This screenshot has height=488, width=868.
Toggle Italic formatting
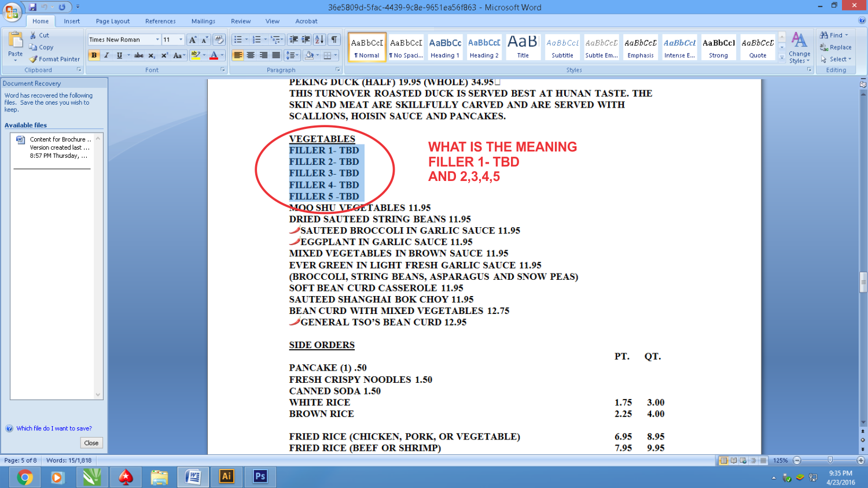click(106, 56)
